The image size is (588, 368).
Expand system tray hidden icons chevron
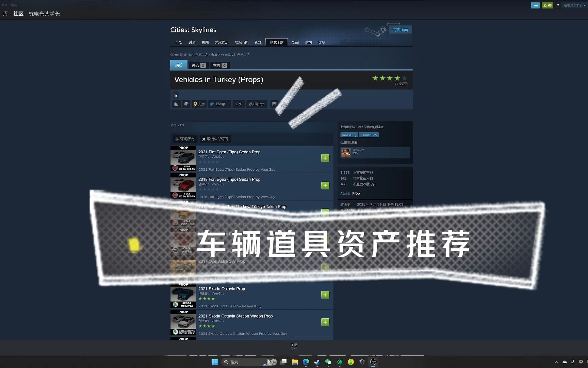pos(556,362)
